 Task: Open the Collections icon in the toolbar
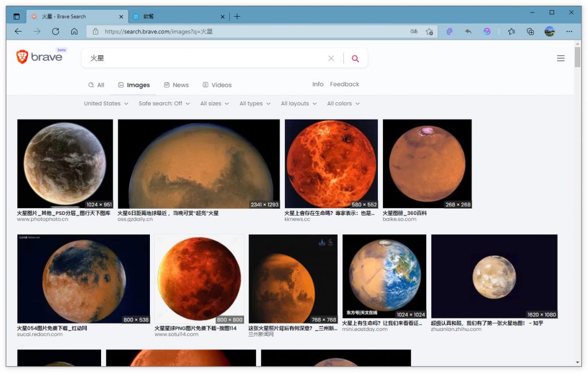pos(531,32)
